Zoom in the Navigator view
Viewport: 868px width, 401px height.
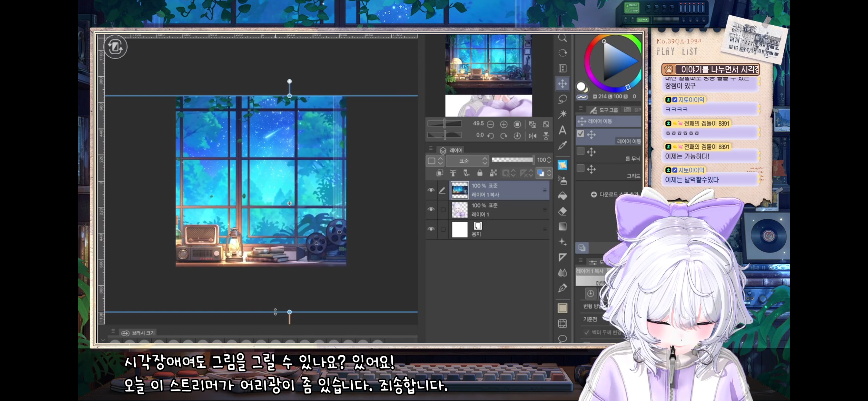pyautogui.click(x=504, y=124)
